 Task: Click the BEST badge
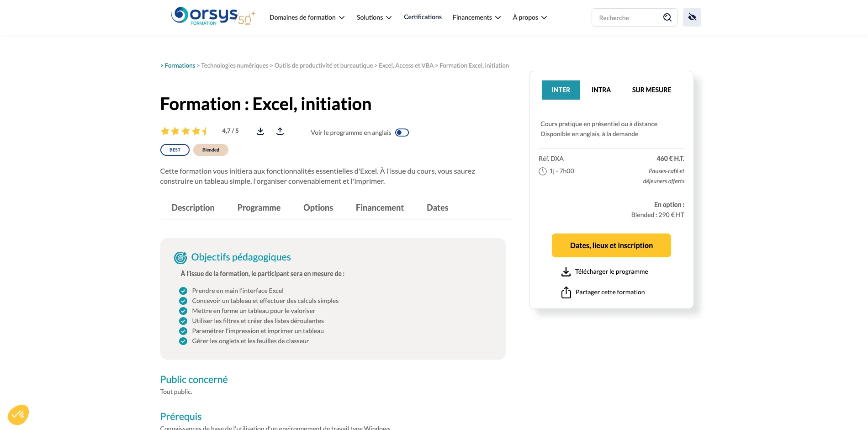point(175,150)
